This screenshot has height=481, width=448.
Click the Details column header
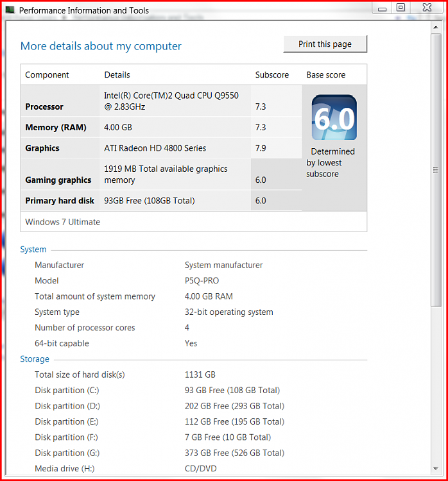(117, 75)
